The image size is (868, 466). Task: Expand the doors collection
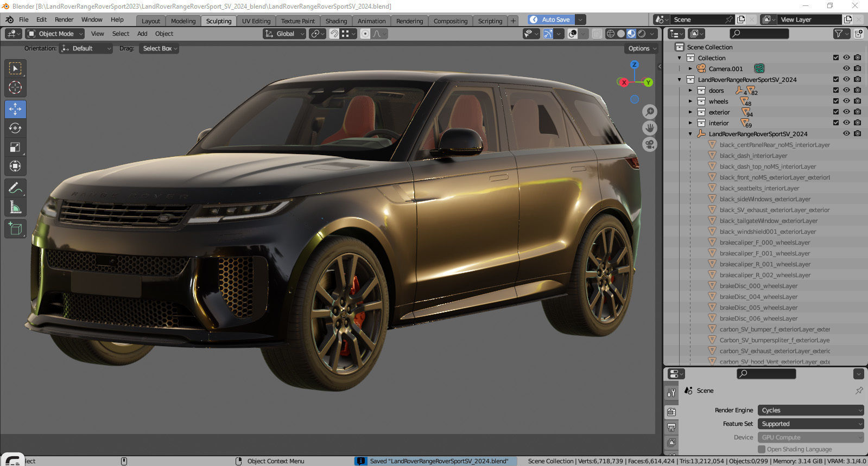(690, 91)
